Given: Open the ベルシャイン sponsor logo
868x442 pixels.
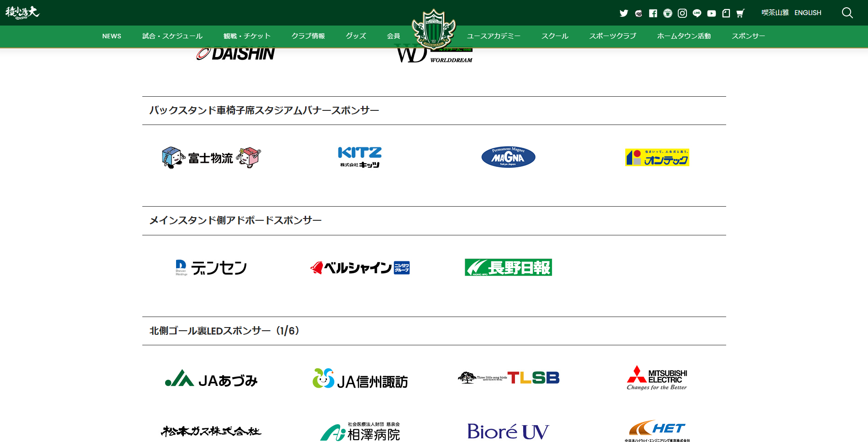Looking at the screenshot, I should coord(360,268).
